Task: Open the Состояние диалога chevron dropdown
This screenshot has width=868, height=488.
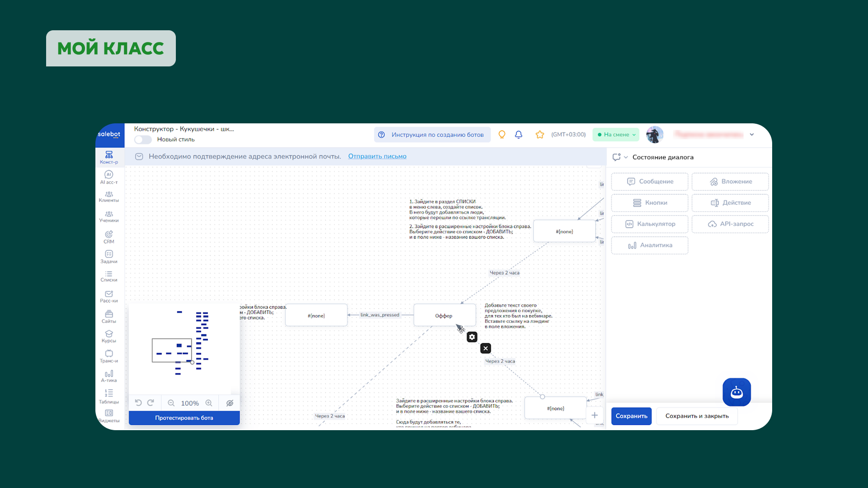Action: coord(627,157)
